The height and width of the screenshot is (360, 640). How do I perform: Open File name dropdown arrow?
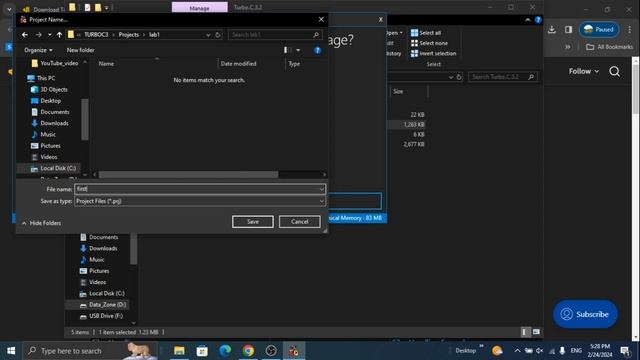[x=322, y=189]
